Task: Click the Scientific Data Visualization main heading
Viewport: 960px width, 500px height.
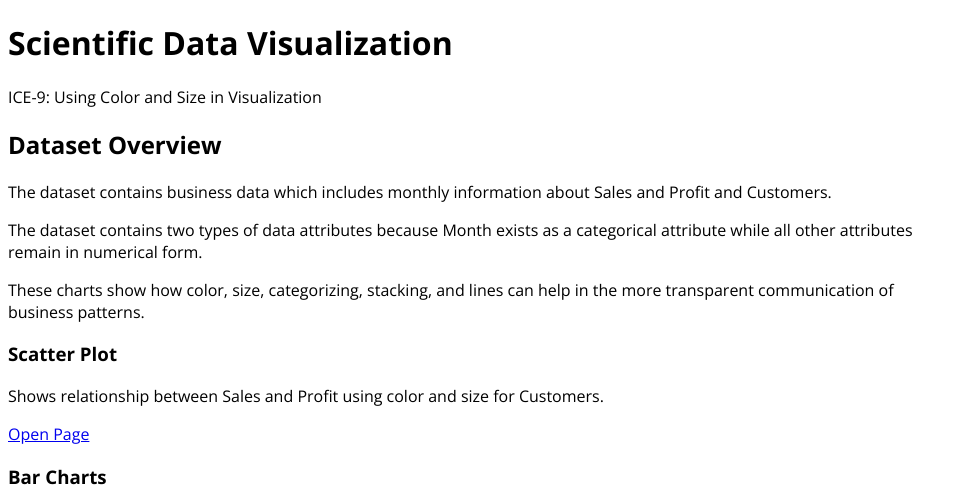Action: (x=230, y=44)
